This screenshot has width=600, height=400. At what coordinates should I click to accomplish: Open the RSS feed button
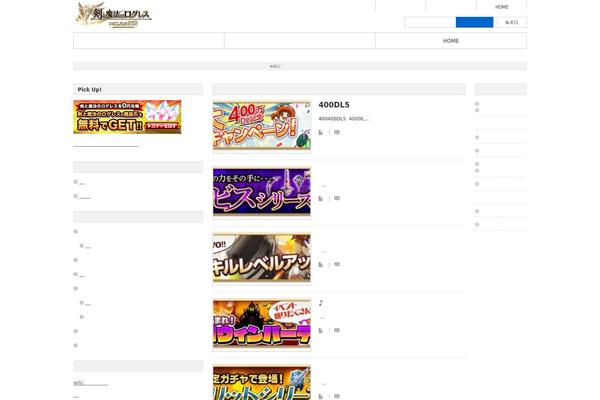[510, 22]
